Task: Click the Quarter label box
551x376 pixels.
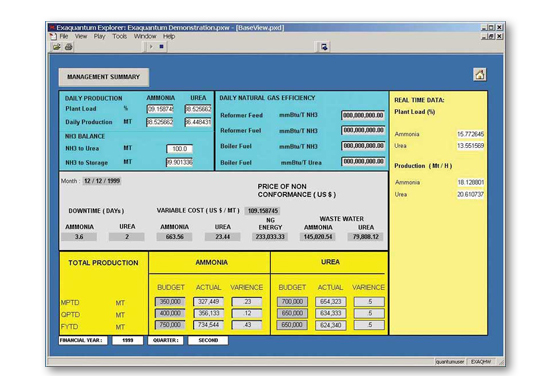Action: point(166,340)
